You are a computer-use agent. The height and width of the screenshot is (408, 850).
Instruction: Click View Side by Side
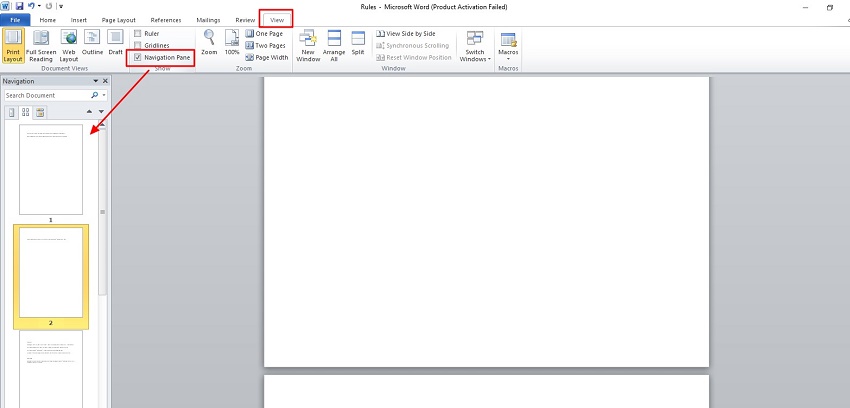(x=404, y=34)
